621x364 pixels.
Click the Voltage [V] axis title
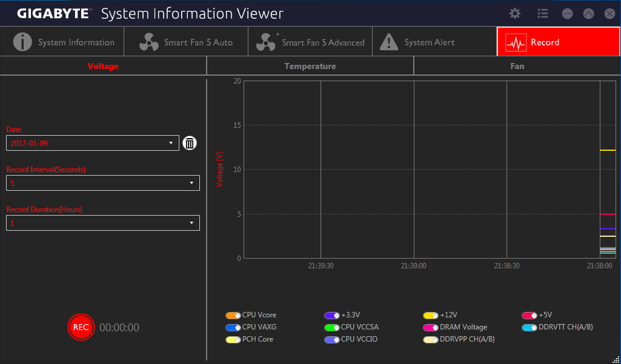(220, 169)
